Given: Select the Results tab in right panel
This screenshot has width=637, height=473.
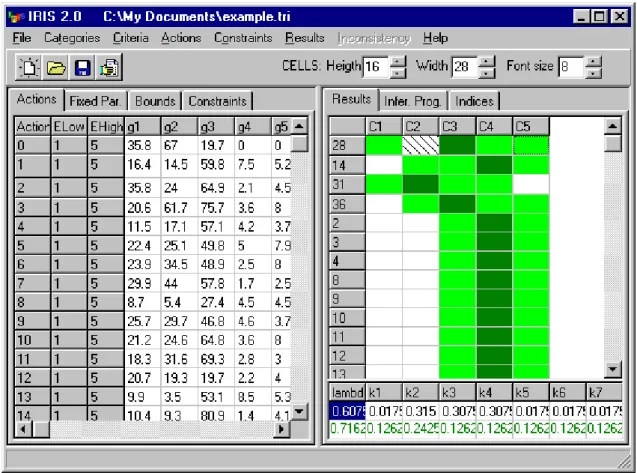Looking at the screenshot, I should [351, 99].
